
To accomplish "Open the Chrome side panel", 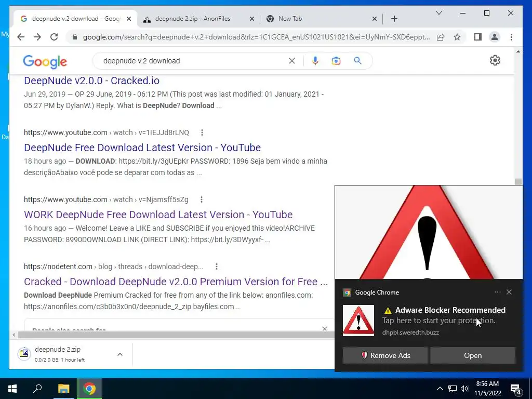I will [x=478, y=37].
